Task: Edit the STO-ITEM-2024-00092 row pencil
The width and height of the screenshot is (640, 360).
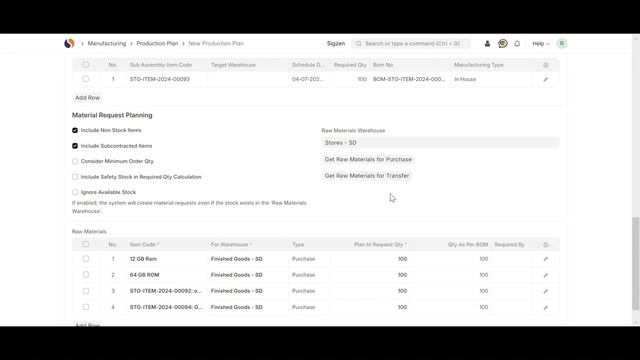Action: (546, 291)
